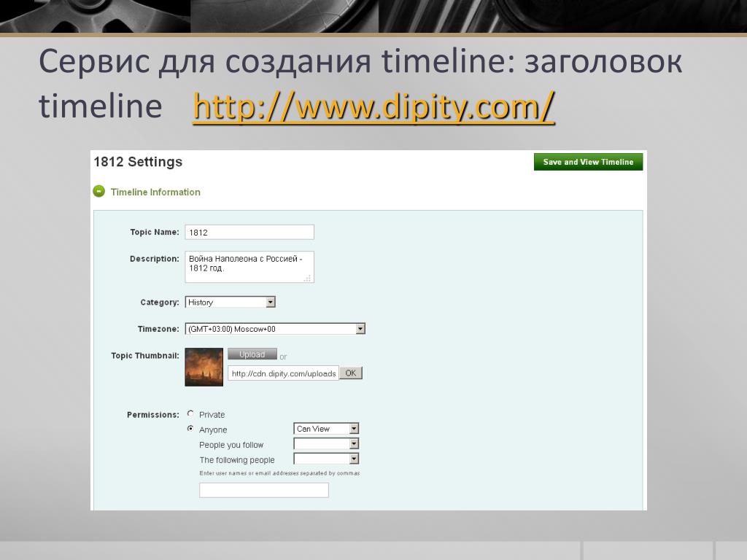This screenshot has width=747, height=560.
Task: Click the Description label
Action: (x=155, y=259)
